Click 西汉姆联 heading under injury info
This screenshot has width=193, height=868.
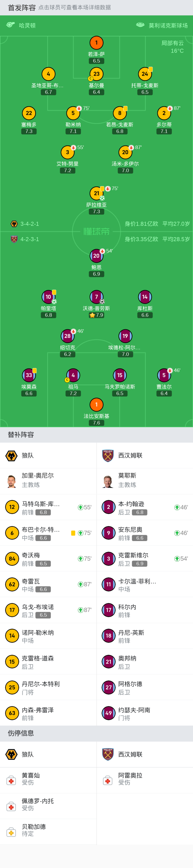point(130,754)
